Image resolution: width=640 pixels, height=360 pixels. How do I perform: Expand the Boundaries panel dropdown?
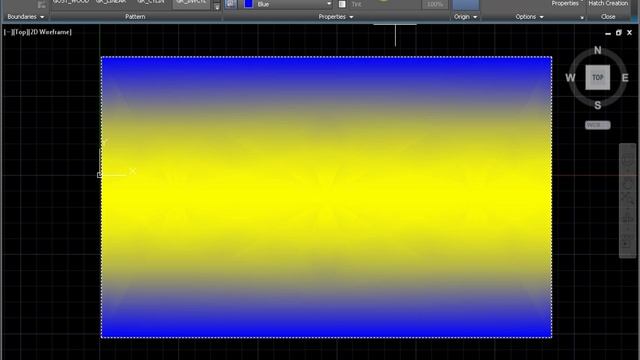coord(26,17)
